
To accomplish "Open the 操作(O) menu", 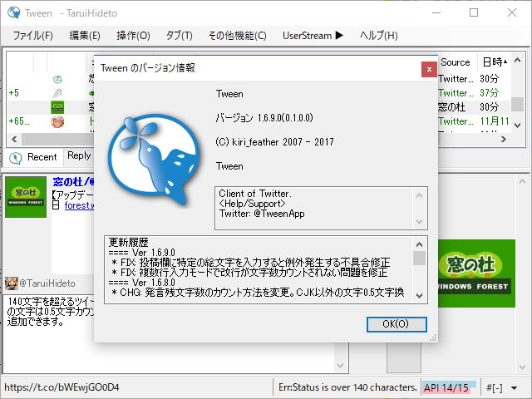I will coord(133,35).
